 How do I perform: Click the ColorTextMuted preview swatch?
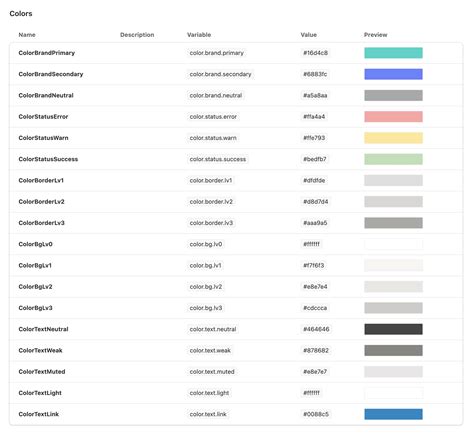coord(393,372)
